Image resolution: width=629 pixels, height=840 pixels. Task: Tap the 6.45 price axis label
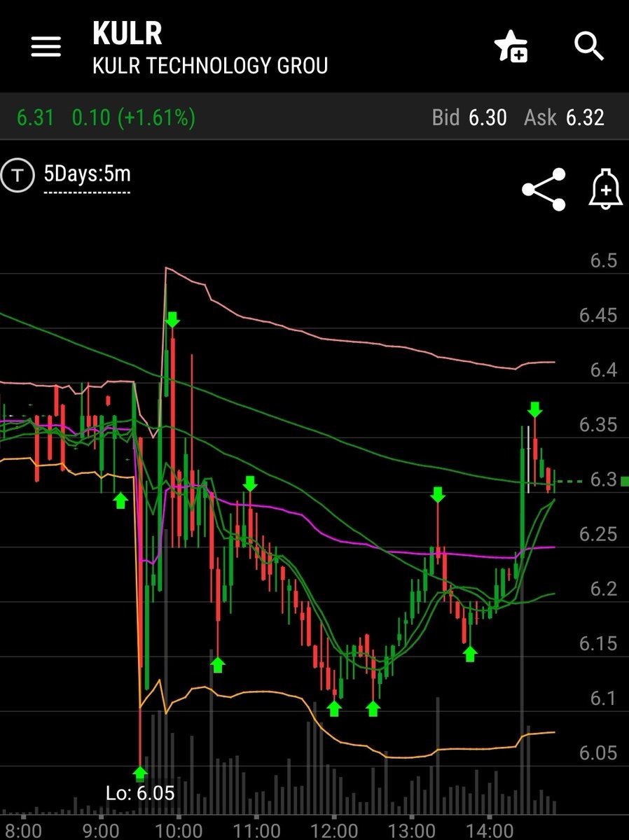(x=598, y=316)
